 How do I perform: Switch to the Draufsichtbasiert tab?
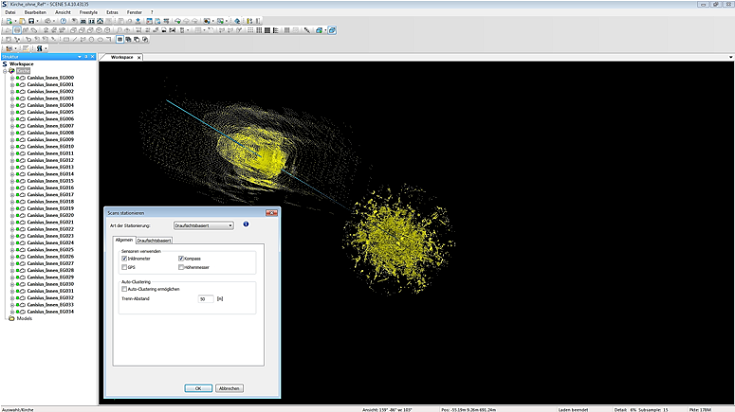(x=154, y=240)
